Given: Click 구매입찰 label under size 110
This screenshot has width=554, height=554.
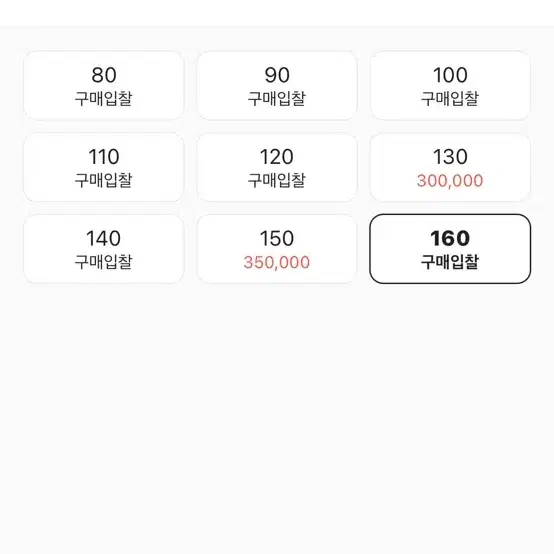Looking at the screenshot, I should pos(104,180).
